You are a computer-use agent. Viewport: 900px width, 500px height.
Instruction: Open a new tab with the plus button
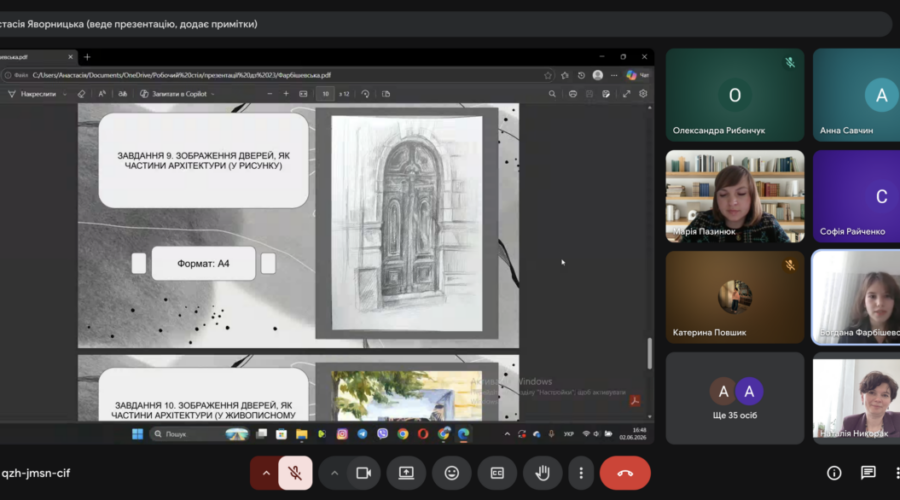(x=87, y=57)
